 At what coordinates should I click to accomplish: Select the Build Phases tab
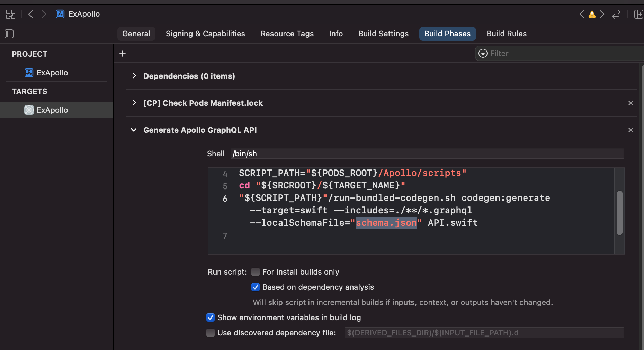click(x=447, y=34)
